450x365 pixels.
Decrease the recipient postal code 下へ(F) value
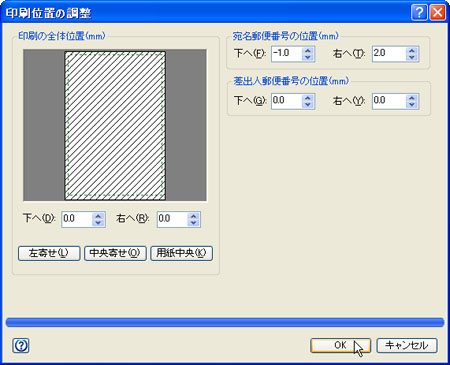click(x=308, y=57)
